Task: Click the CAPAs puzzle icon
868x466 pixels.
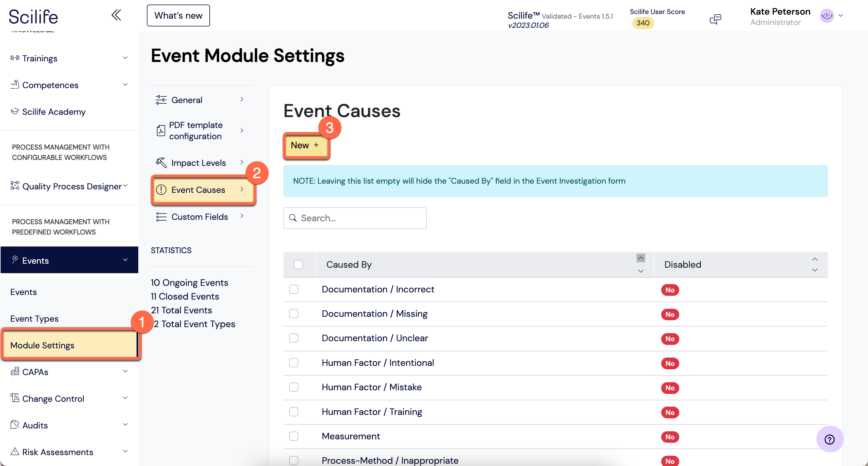Action: 15,371
